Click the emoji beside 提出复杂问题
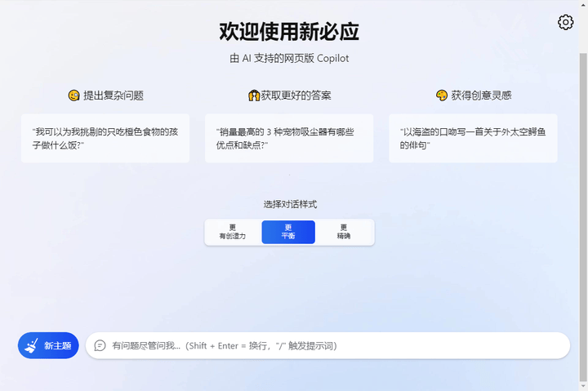This screenshot has width=588, height=391. 73,96
